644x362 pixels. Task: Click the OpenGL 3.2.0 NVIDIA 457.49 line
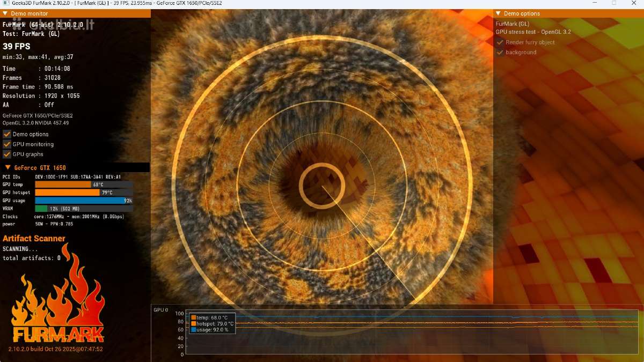point(36,123)
